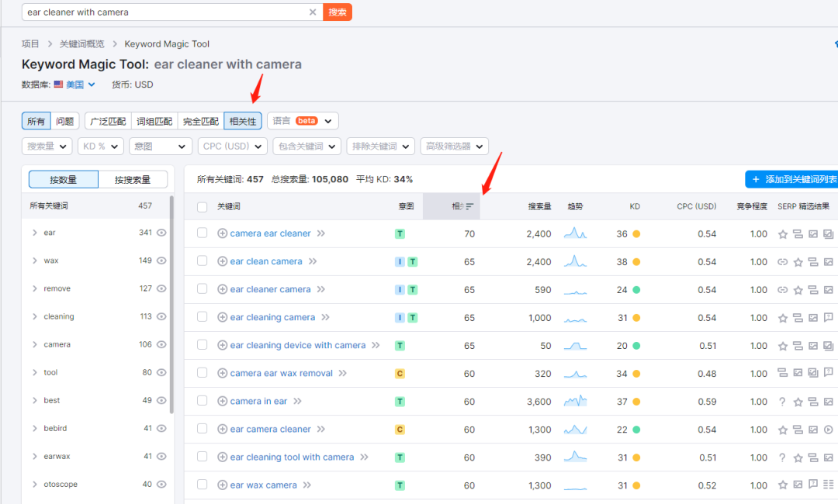
Task: Click the trend sparkline for camera in ear
Action: click(574, 402)
